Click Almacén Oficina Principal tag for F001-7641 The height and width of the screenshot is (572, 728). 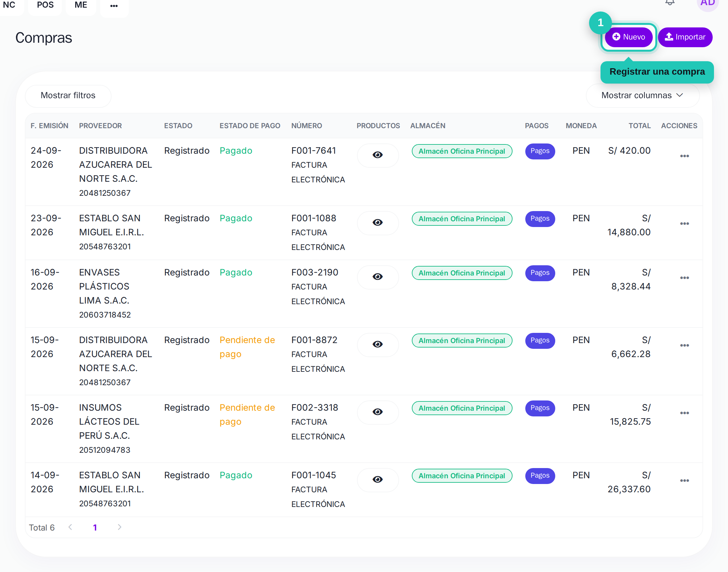(462, 151)
